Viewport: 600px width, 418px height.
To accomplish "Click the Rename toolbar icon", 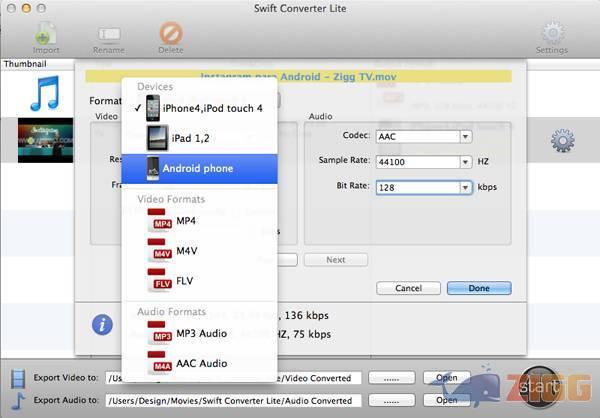I will click(109, 39).
